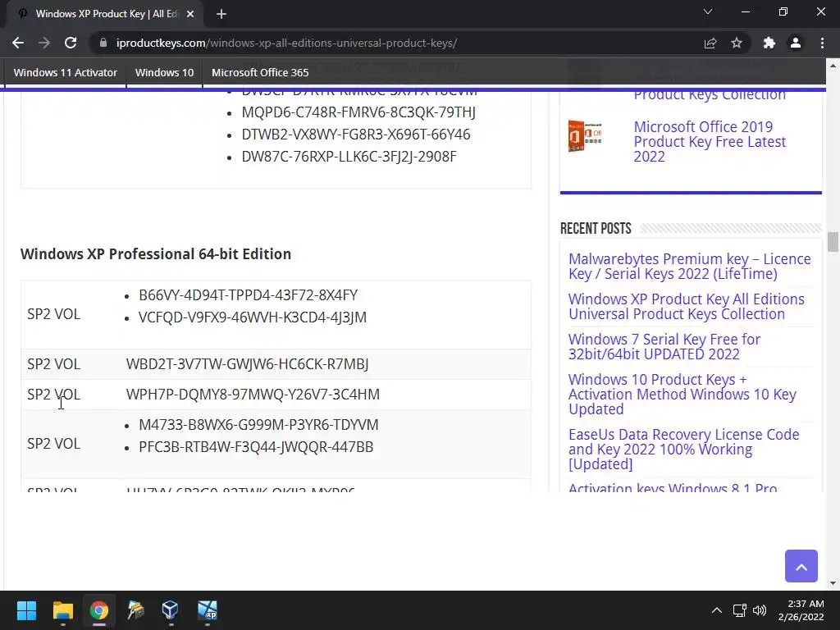Click key VCFQD-V9FX9-46WVH-K3CD4-4J3JM
Viewport: 840px width, 630px height.
click(x=253, y=317)
